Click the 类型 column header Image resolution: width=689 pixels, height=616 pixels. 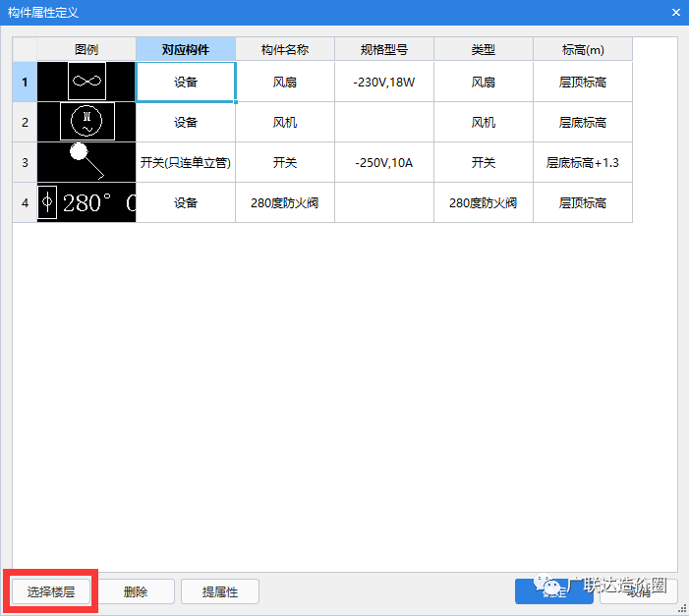484,49
